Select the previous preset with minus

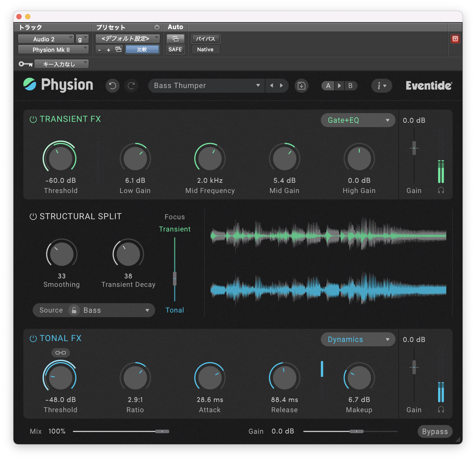point(99,50)
